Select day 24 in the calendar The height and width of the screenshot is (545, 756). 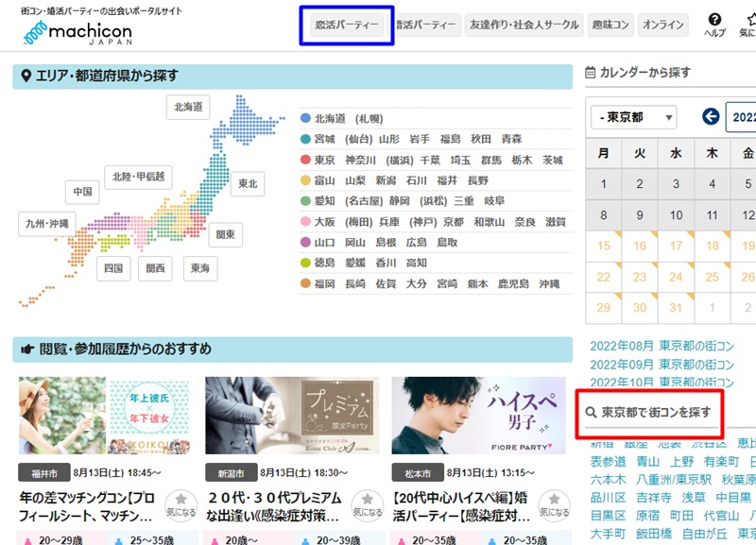pyautogui.click(x=676, y=277)
